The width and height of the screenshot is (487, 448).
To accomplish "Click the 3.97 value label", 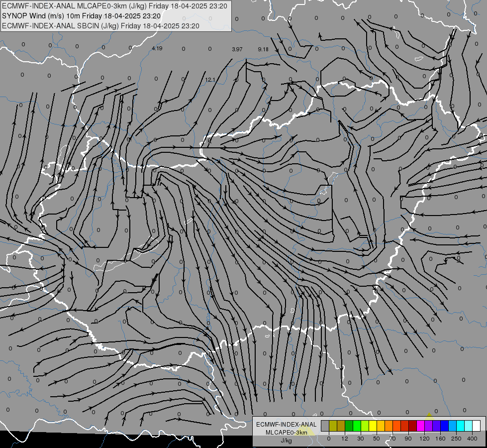I will pos(237,49).
